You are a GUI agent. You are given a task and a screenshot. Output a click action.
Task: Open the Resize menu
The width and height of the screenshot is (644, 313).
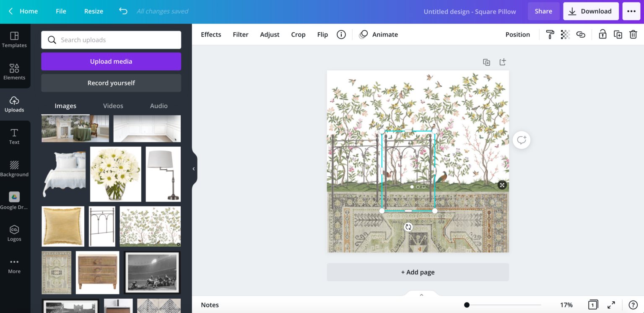pos(93,11)
